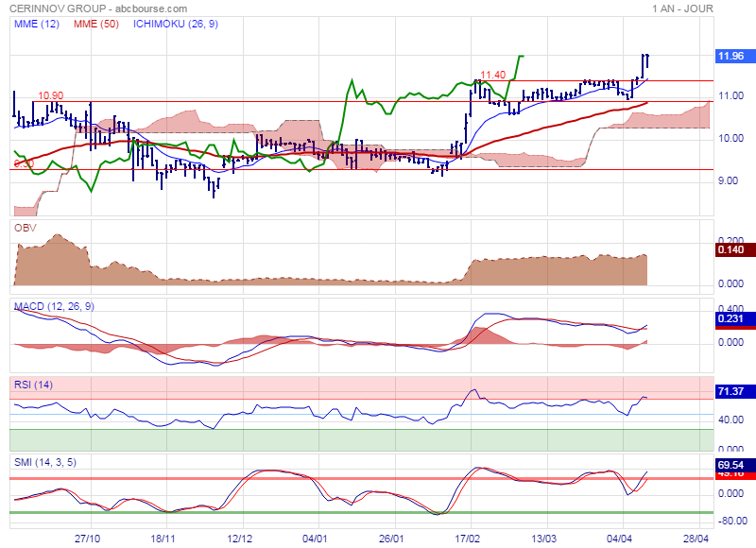Select the "12/12" date on the time axis
The width and height of the screenshot is (756, 548).
click(x=239, y=539)
